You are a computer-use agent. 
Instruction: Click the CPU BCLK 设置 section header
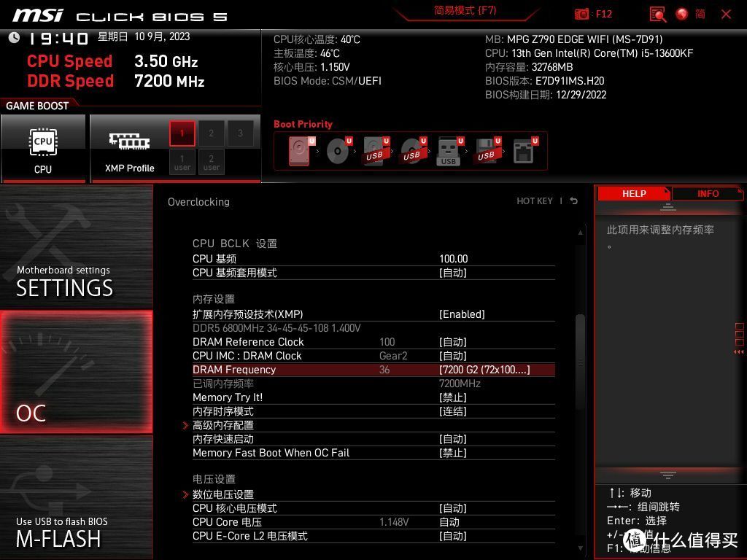(x=234, y=244)
